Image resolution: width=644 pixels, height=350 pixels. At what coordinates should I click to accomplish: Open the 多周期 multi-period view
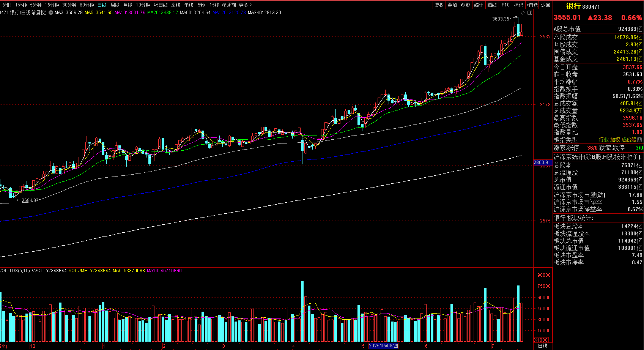(229, 5)
